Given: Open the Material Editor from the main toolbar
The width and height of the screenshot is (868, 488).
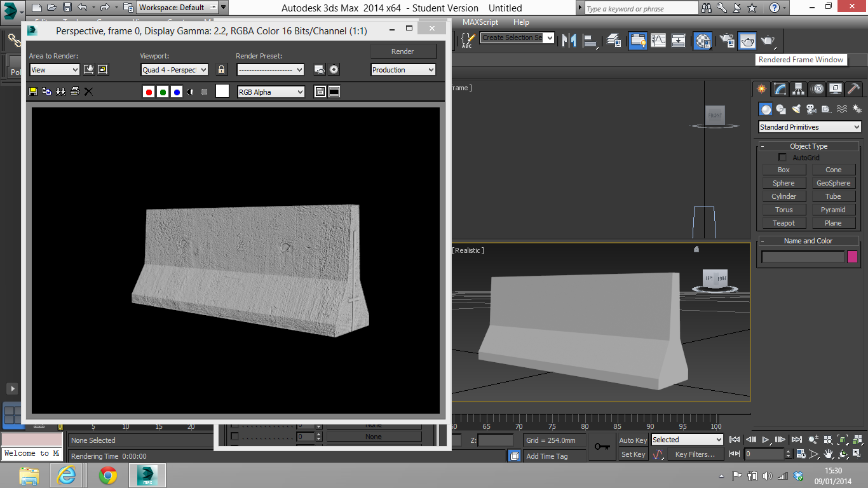Looking at the screenshot, I should pos(703,41).
